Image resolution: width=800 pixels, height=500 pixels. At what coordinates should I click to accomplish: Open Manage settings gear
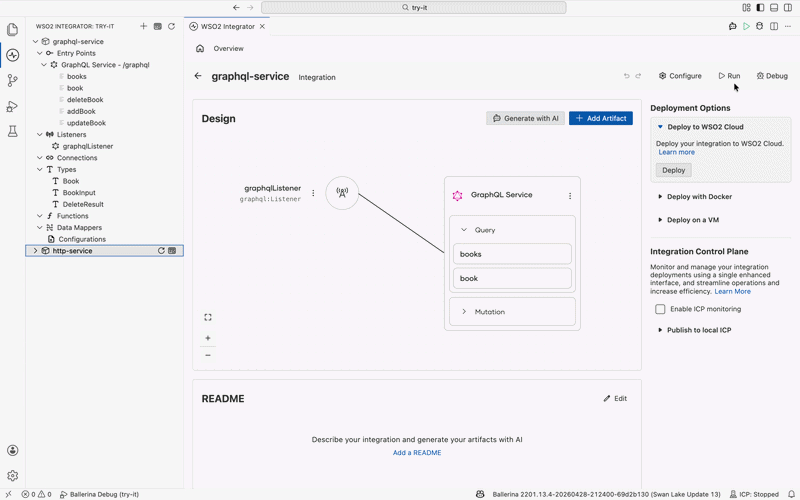tap(13, 476)
